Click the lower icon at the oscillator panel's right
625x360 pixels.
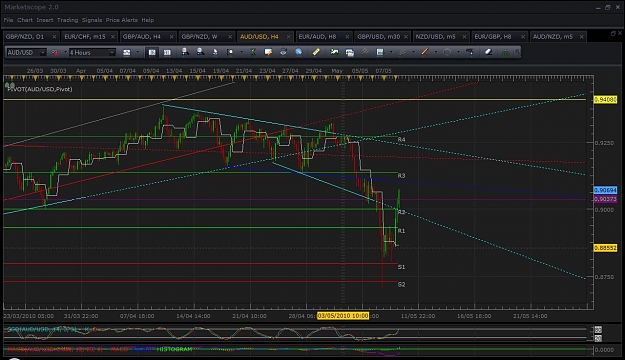click(x=598, y=338)
